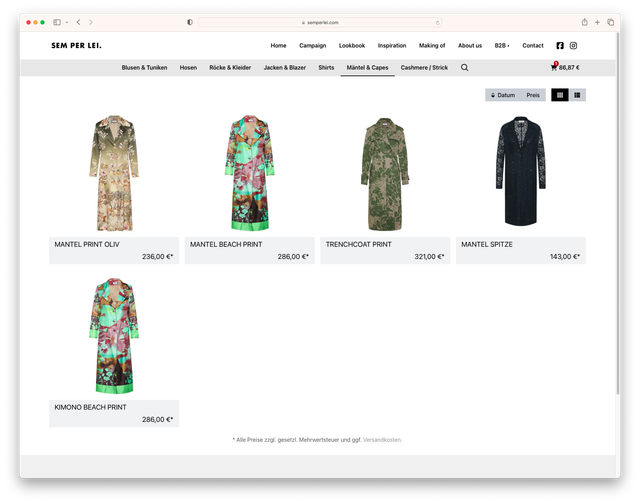Open a new Safari tab
640x504 pixels.
click(597, 22)
